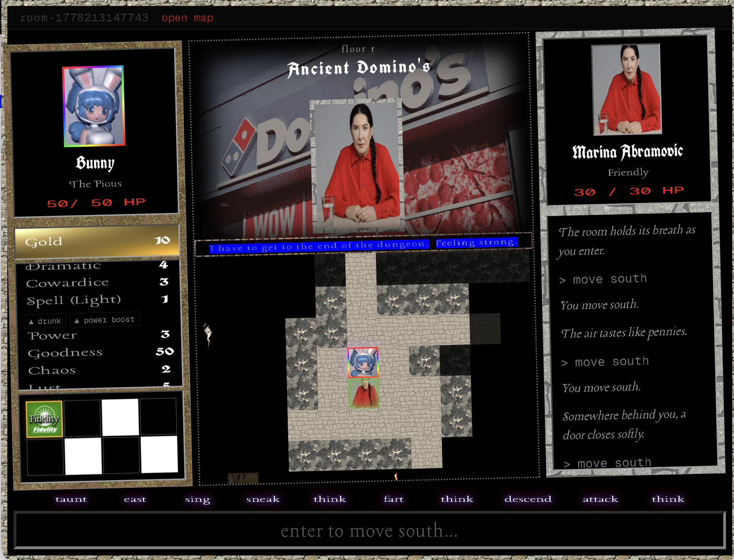Screen dimensions: 734x560
Task: Choose the think action between fart and descend
Action: (457, 499)
